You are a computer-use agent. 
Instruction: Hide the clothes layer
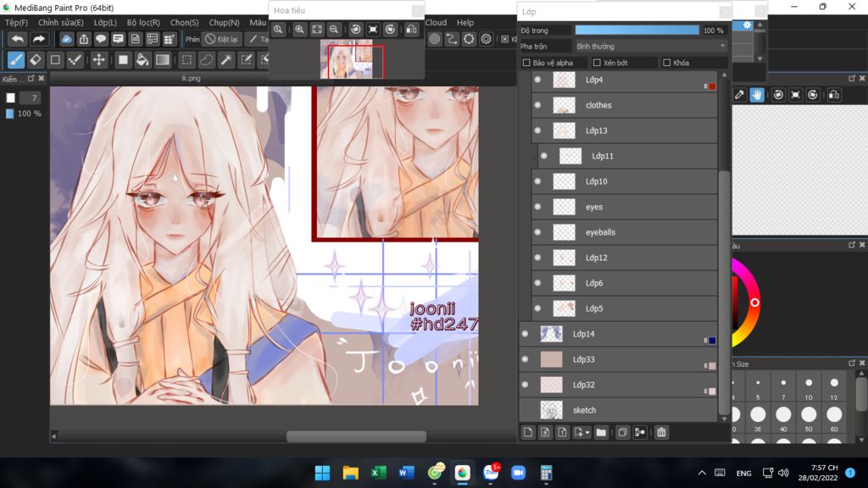point(537,105)
